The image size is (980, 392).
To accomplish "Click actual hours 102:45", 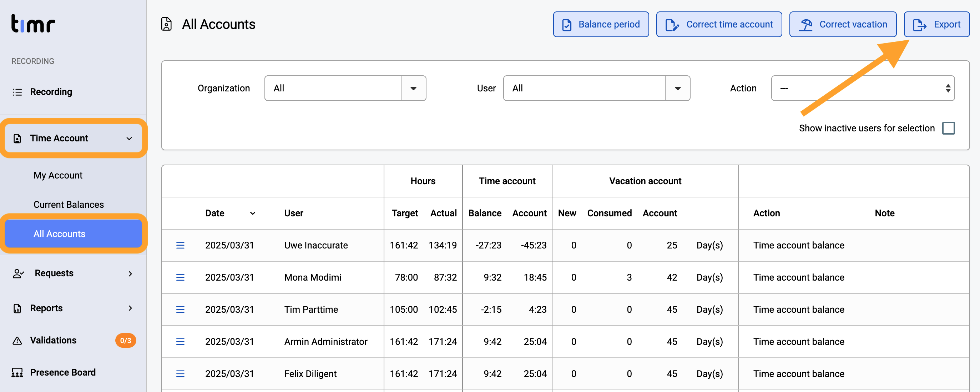I will [x=443, y=310].
